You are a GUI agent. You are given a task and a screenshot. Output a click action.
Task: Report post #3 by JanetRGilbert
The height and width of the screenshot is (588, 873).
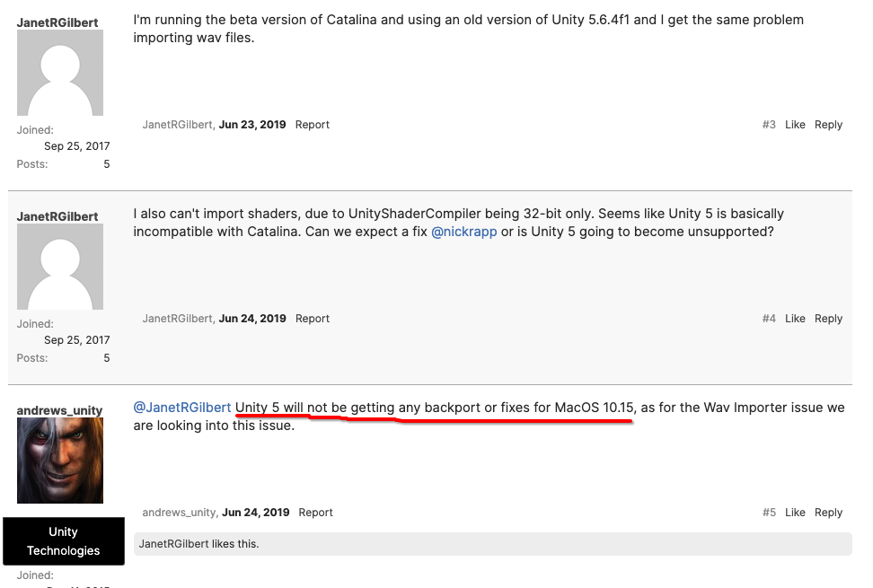click(x=312, y=124)
